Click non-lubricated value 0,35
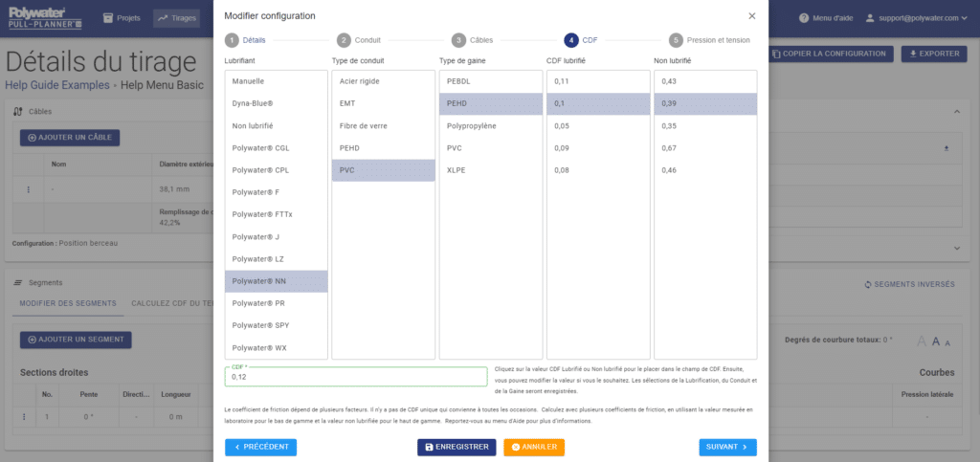This screenshot has height=462, width=980. point(705,125)
